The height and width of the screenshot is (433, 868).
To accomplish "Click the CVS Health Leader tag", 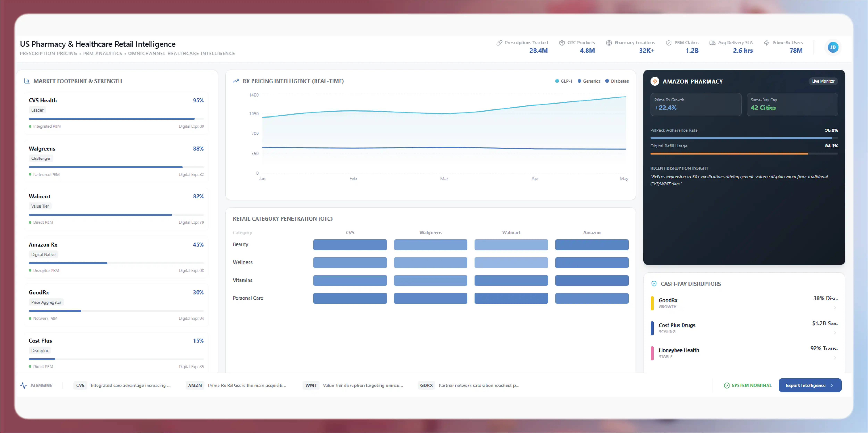I will [37, 110].
